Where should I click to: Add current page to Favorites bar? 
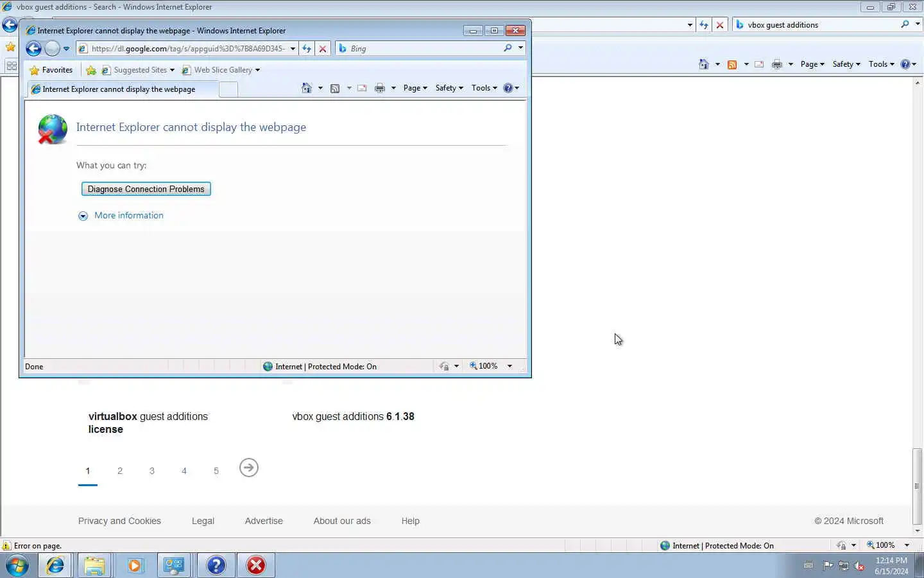point(91,70)
